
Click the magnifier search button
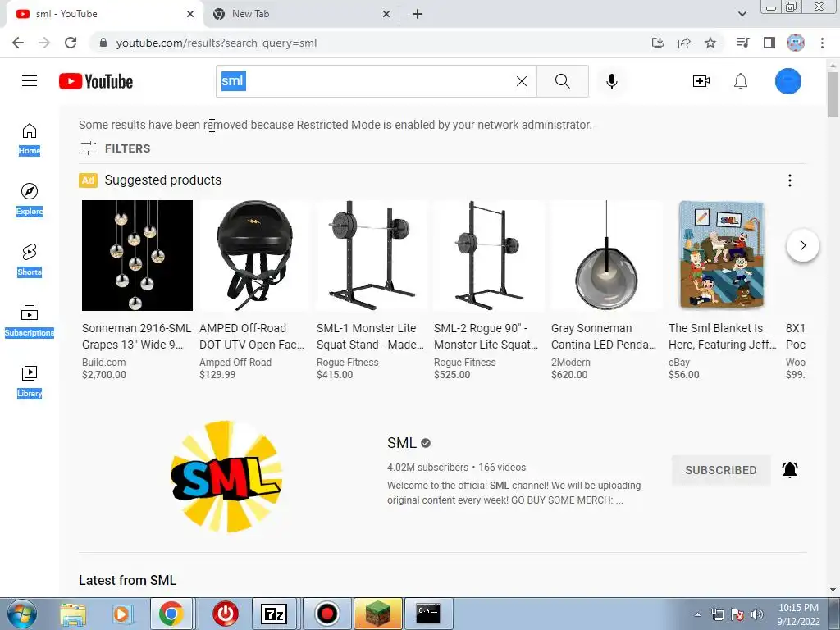click(563, 81)
